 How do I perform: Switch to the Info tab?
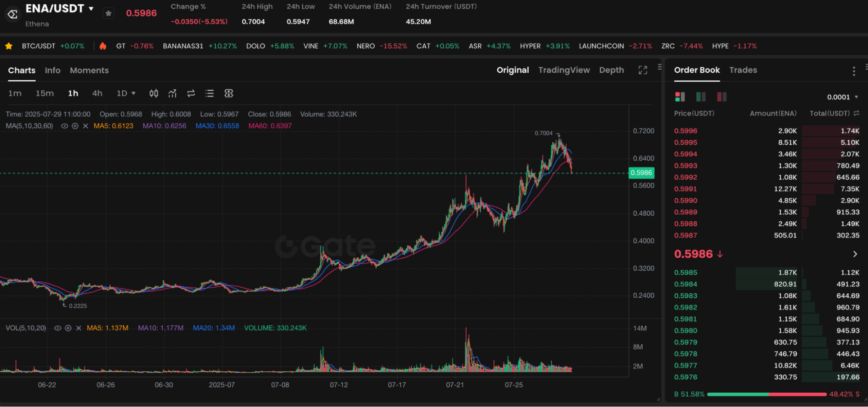tap(53, 70)
